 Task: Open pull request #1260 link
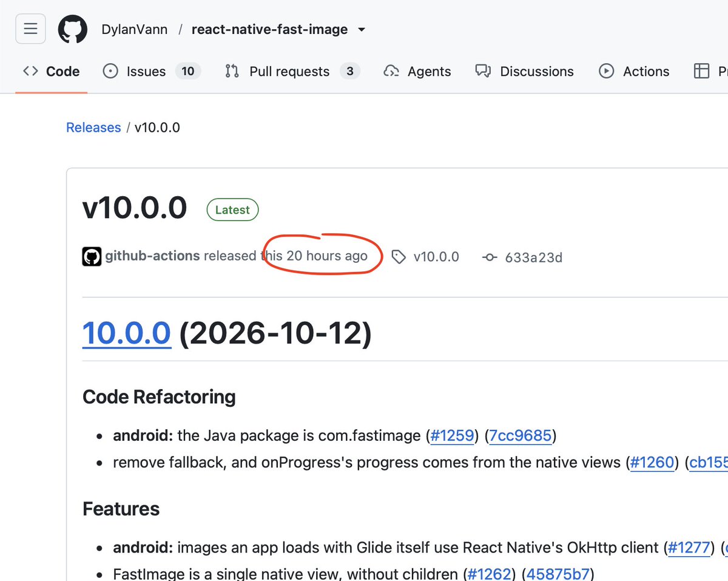coord(652,463)
